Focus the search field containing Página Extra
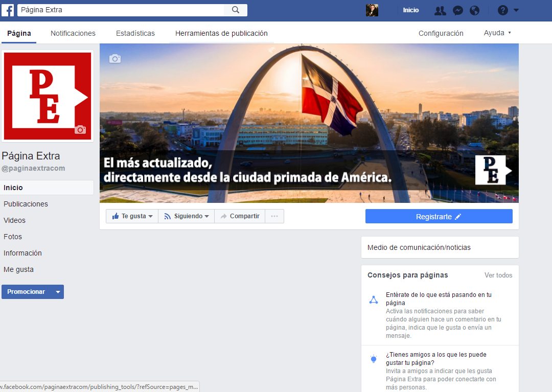Viewport: 552px width, 392px height. [x=121, y=10]
